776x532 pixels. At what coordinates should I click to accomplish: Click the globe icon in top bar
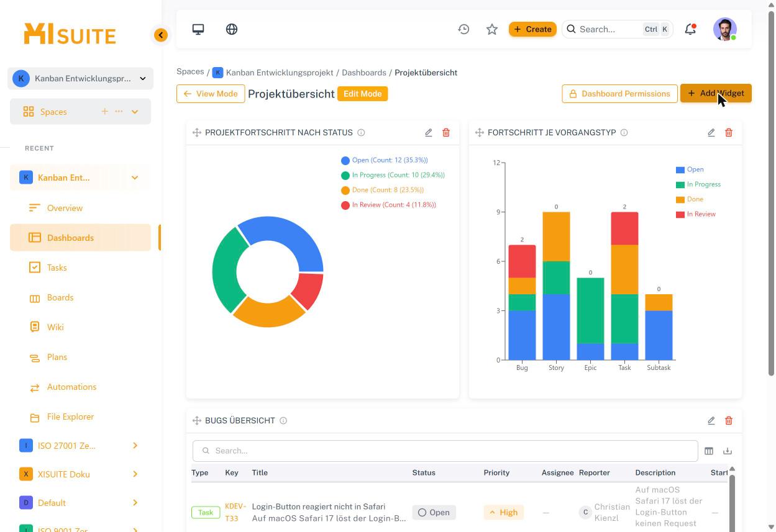(232, 29)
